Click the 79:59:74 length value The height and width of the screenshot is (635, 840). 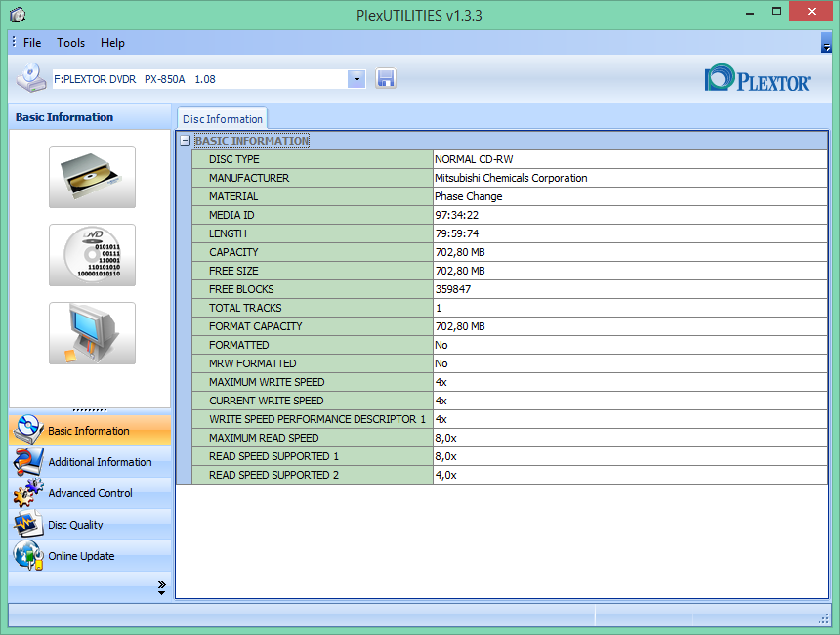(x=456, y=233)
